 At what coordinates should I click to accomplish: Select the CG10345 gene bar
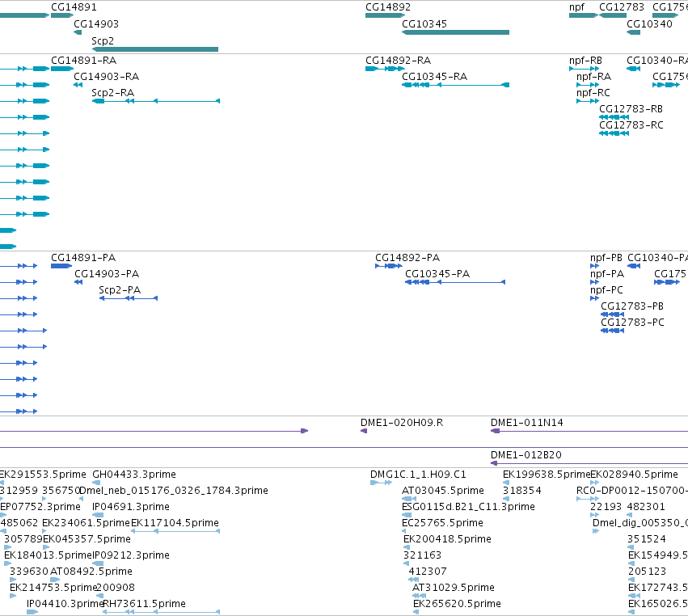pyautogui.click(x=455, y=32)
